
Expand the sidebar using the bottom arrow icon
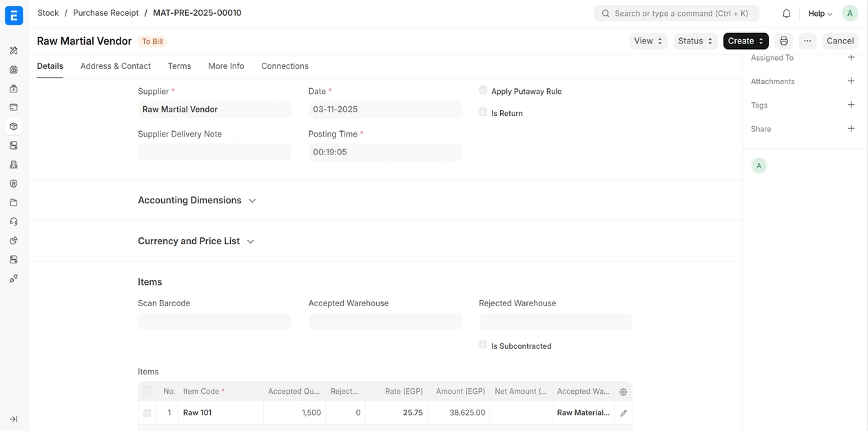[x=13, y=419]
